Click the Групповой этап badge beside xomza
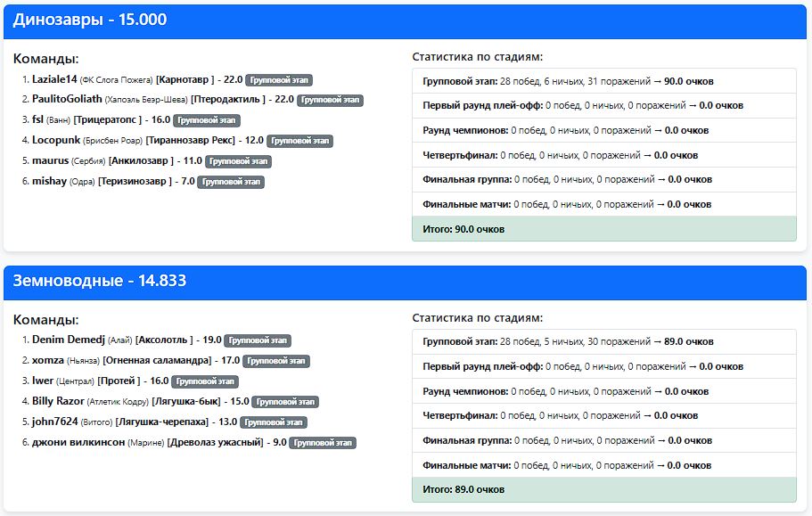 point(276,361)
